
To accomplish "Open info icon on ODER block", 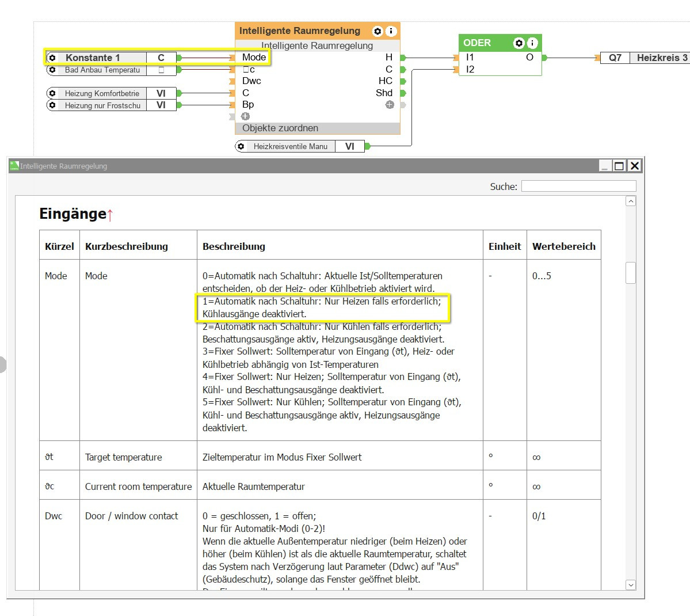I will click(532, 43).
